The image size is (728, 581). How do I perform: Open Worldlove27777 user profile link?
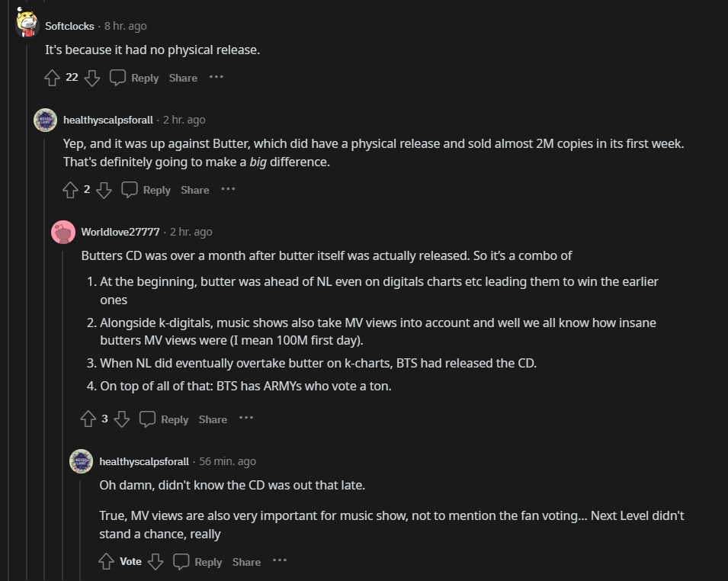(120, 232)
